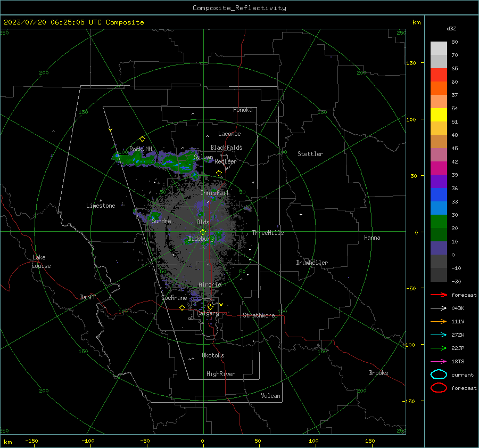Click the Strathmore label on the map

pyautogui.click(x=259, y=315)
